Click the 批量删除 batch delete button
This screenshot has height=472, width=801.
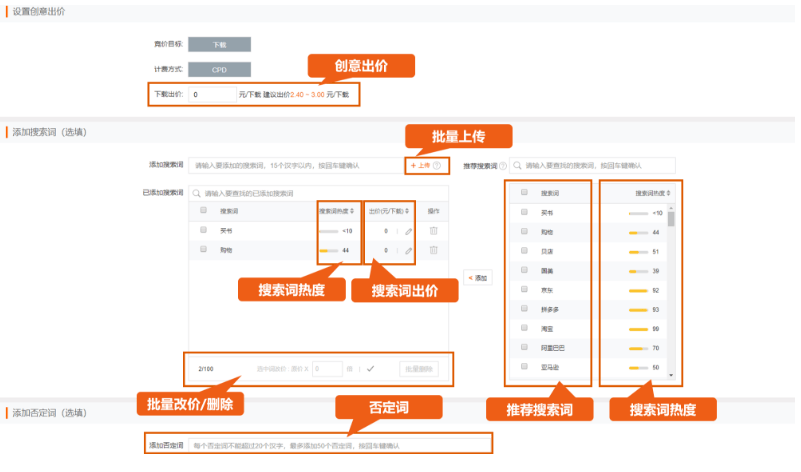[x=419, y=369]
